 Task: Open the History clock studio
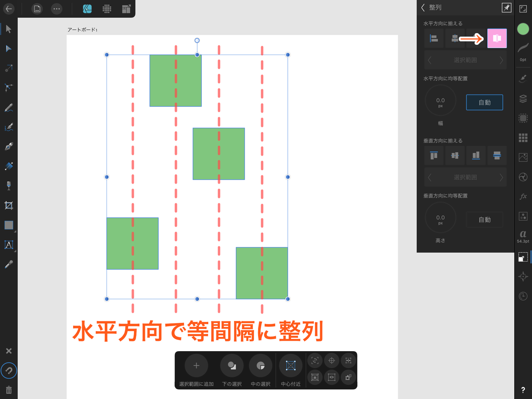point(523,296)
